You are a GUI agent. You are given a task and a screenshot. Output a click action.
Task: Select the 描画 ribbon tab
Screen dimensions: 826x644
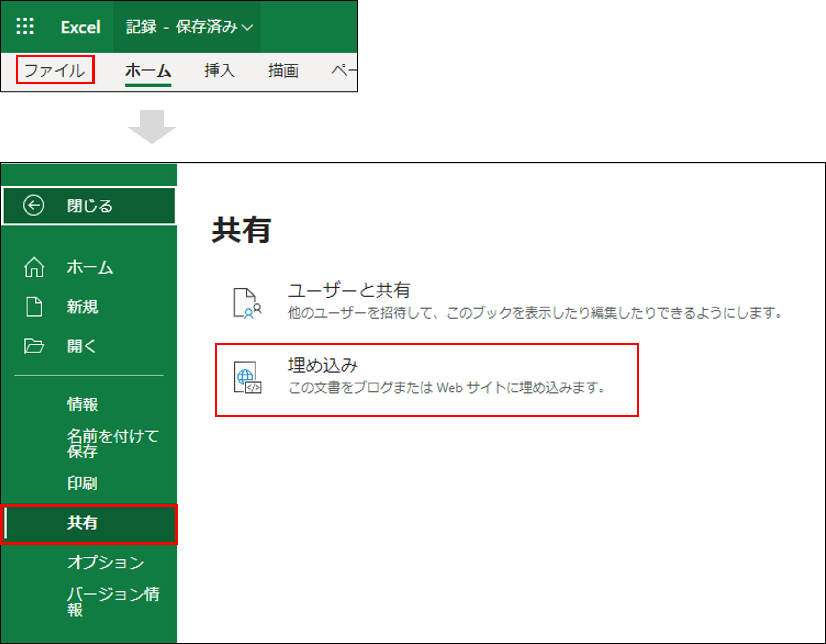tap(283, 70)
